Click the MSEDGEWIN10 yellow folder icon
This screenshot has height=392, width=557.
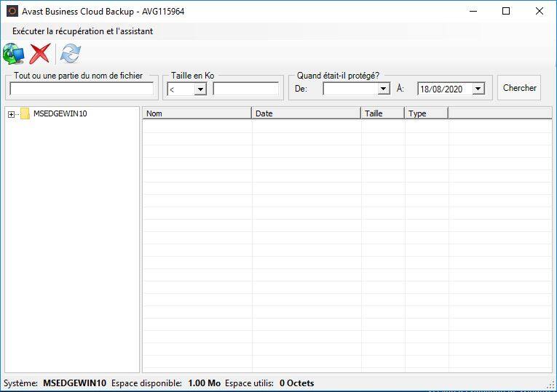(x=25, y=113)
